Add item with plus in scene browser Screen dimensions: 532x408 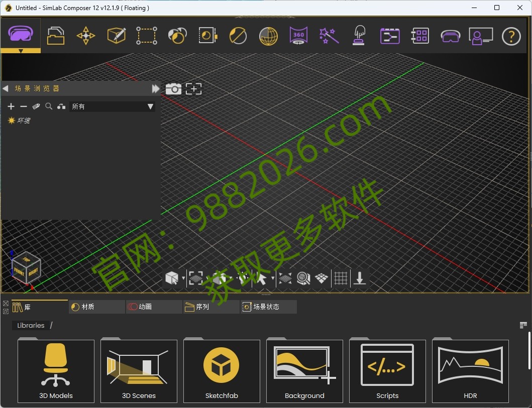[x=11, y=106]
